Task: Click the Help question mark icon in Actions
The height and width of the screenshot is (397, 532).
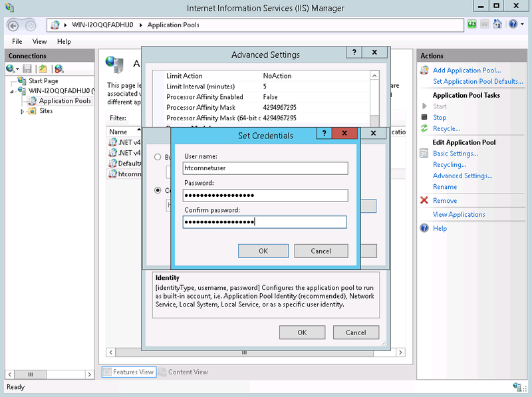Action: (x=424, y=228)
